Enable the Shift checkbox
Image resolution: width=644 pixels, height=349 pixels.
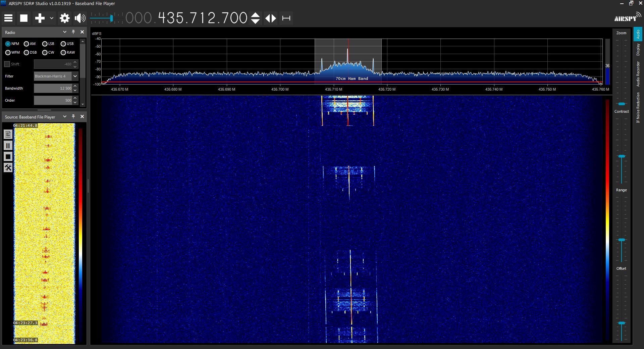click(x=7, y=64)
